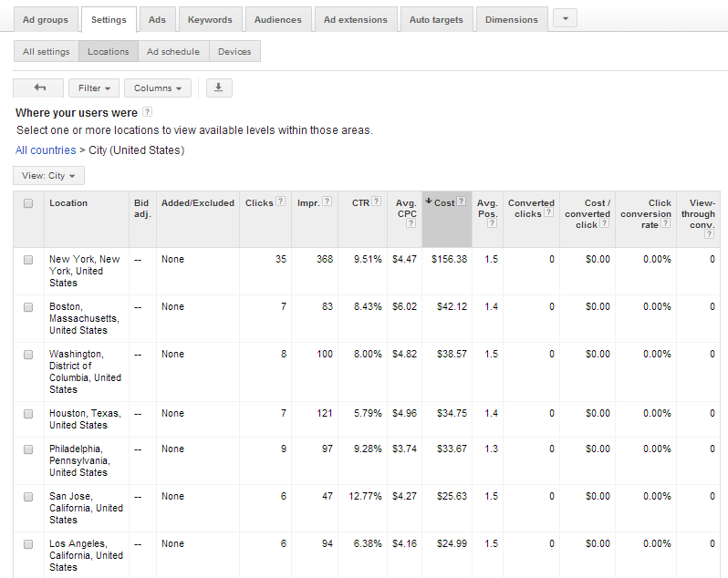The width and height of the screenshot is (728, 578).
Task: Open the View: City dropdown
Action: tap(48, 175)
